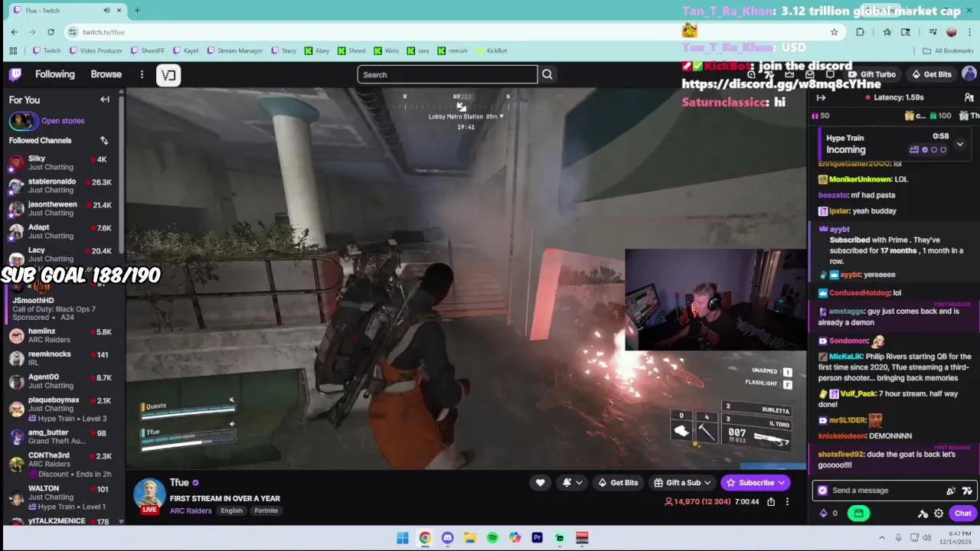Open the Following tab

pyautogui.click(x=55, y=74)
